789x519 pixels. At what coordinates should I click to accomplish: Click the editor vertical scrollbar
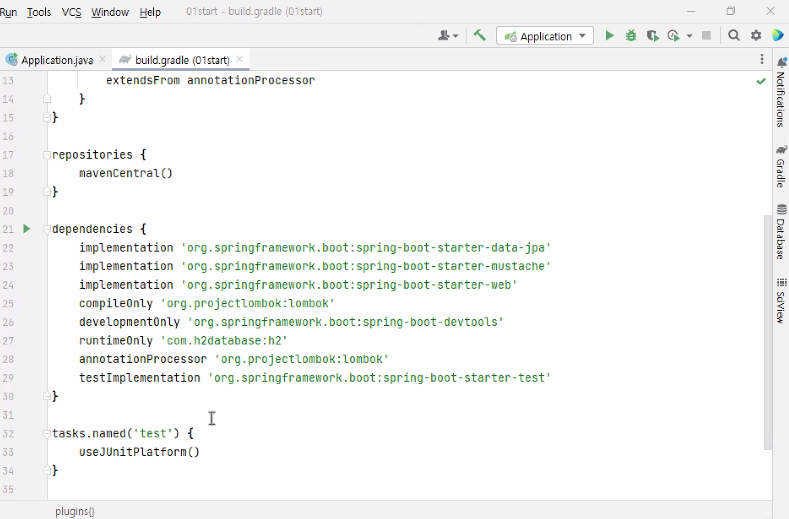(767, 332)
